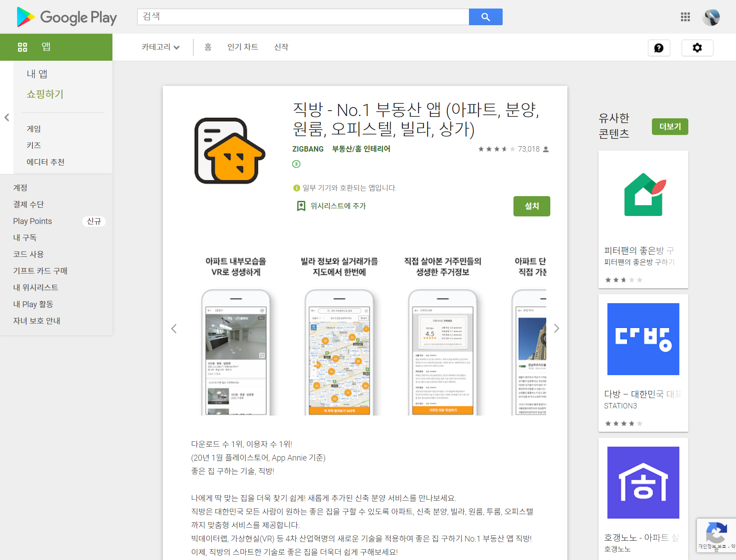Open the 다방 app icon

coord(643,339)
